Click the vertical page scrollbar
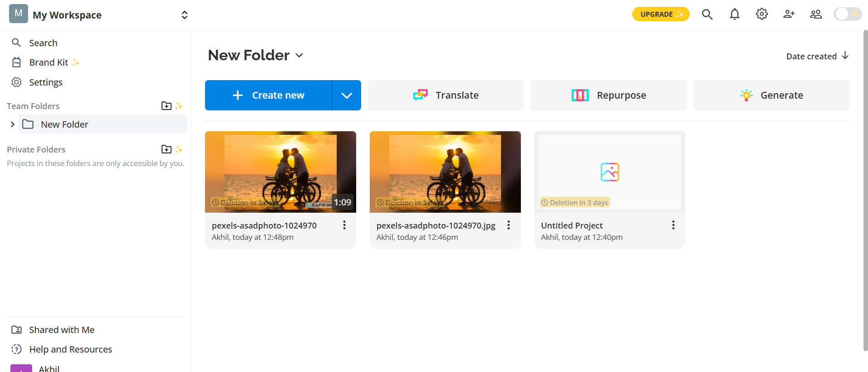This screenshot has height=372, width=868. click(865, 190)
